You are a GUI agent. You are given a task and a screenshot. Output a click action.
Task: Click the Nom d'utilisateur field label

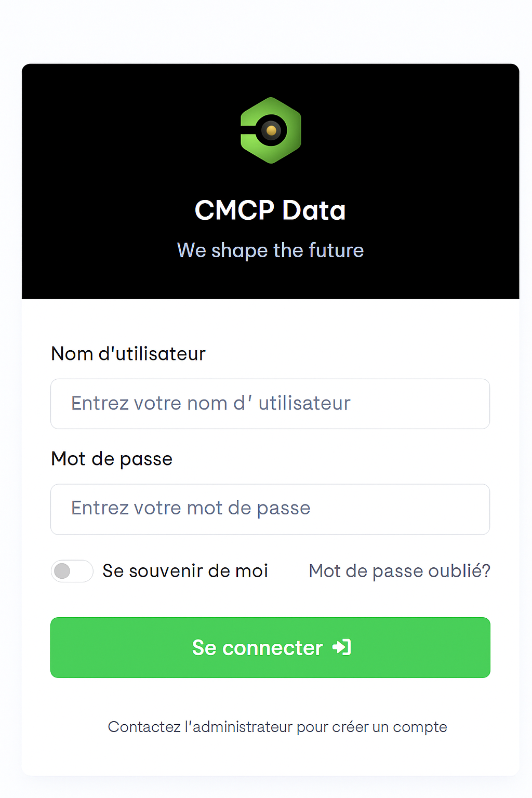(128, 354)
